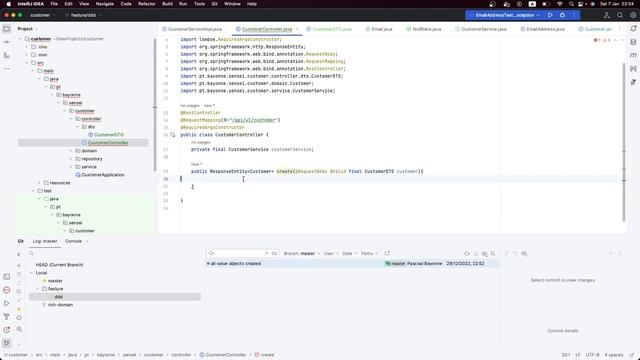Click CustomerController in the breadcrumb bar

(x=223, y=355)
